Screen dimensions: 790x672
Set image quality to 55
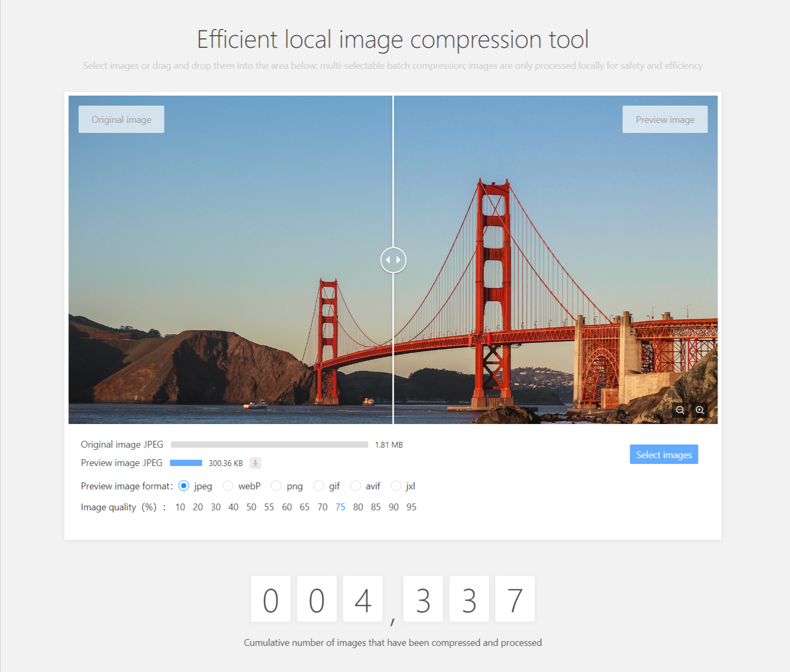coord(269,507)
